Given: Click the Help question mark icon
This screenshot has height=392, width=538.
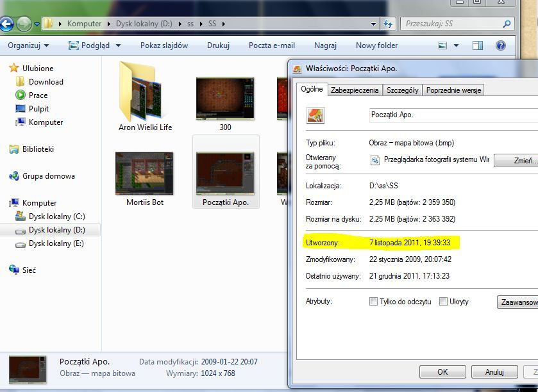Looking at the screenshot, I should point(501,45).
